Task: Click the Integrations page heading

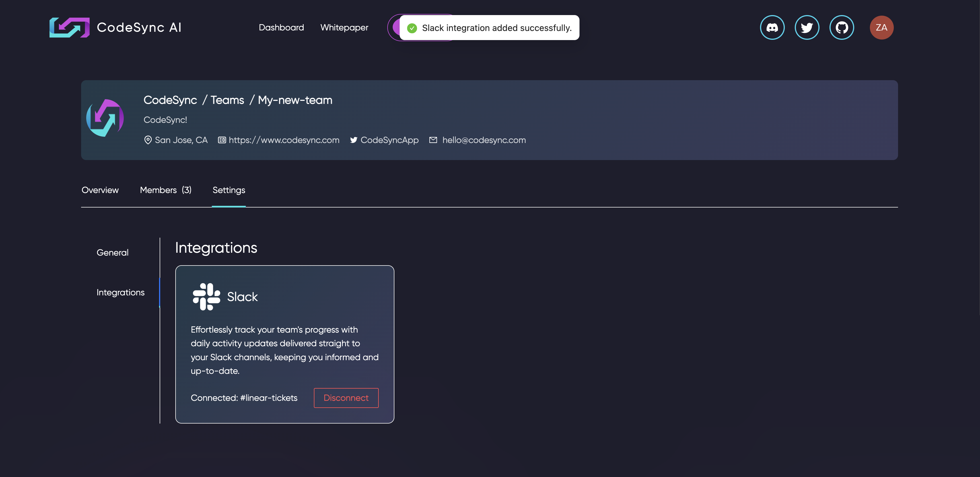Action: pyautogui.click(x=216, y=248)
